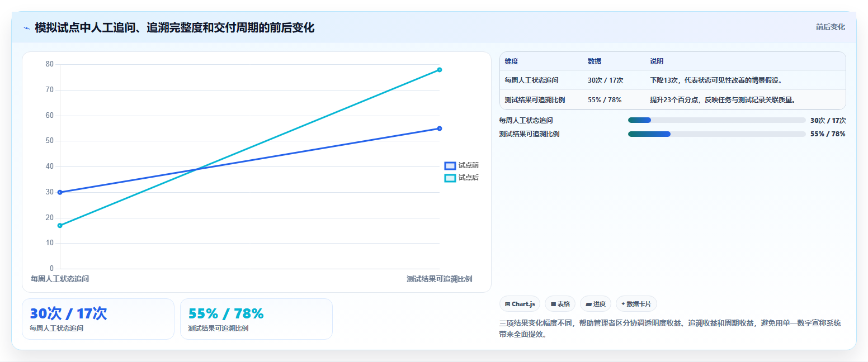Toggle the 试点后 legend swatch
Viewport: 868px width, 362px height.
click(x=450, y=178)
